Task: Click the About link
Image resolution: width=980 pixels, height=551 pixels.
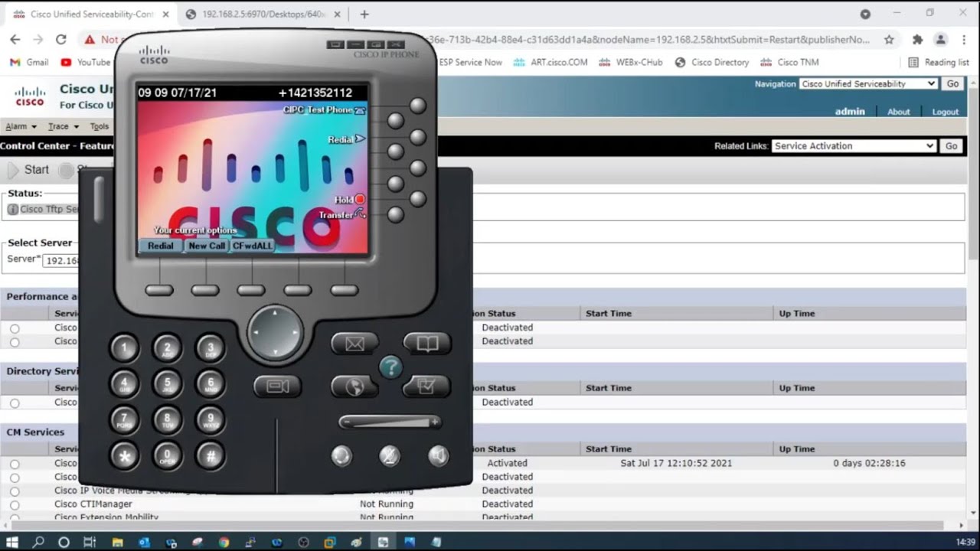Action: (x=899, y=112)
